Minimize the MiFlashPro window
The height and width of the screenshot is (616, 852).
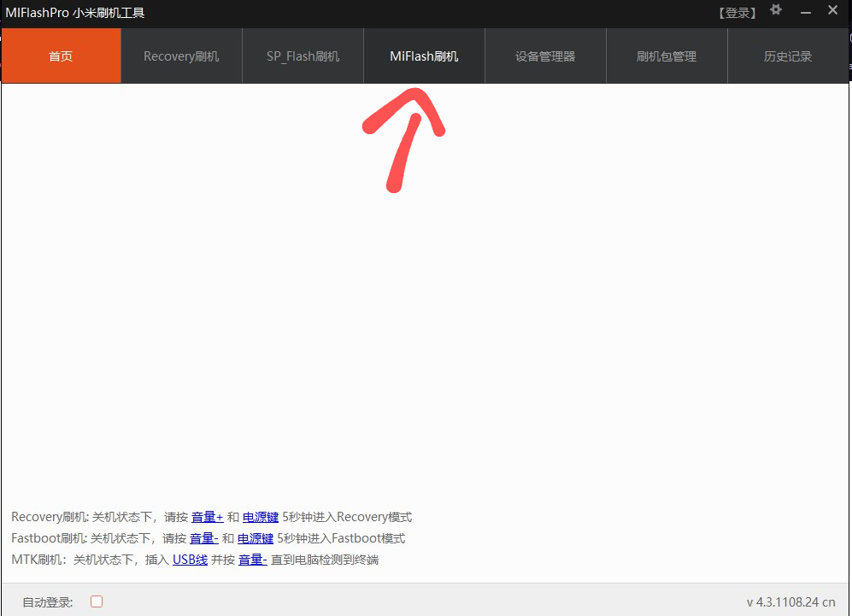pos(806,12)
